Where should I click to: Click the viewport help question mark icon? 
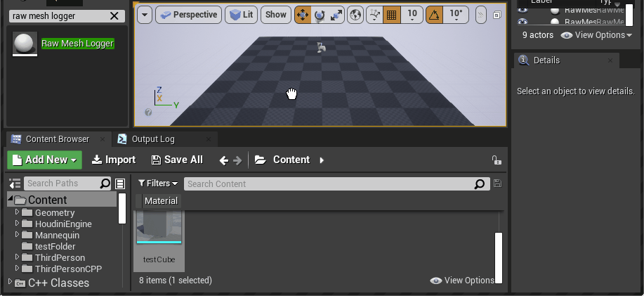pos(148,112)
